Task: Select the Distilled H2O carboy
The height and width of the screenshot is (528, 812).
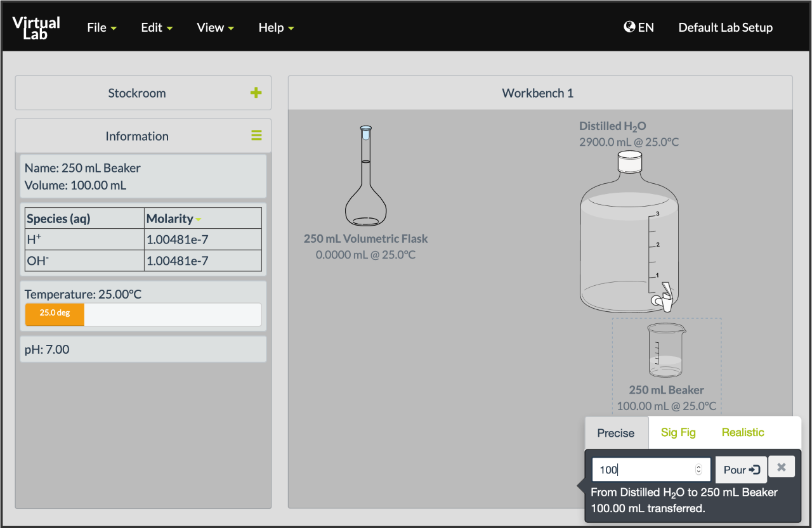Action: 629,235
